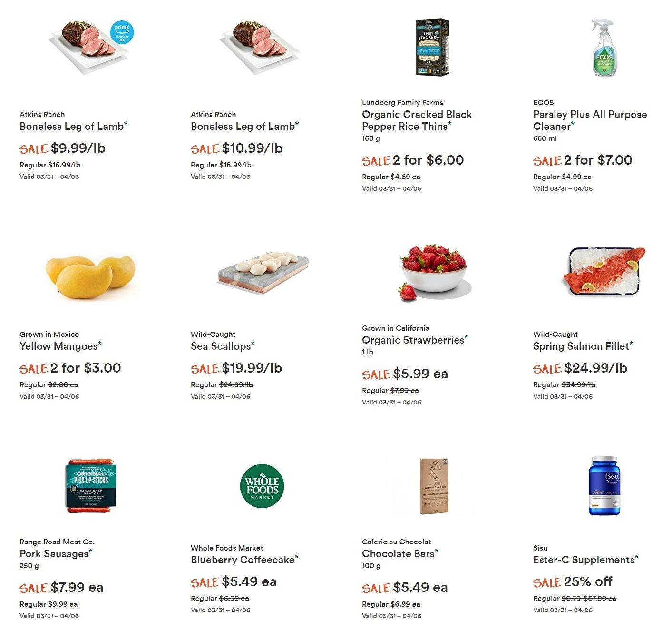Open the Galerie au Chocolat bar image
The width and height of the screenshot is (672, 640).
(434, 486)
